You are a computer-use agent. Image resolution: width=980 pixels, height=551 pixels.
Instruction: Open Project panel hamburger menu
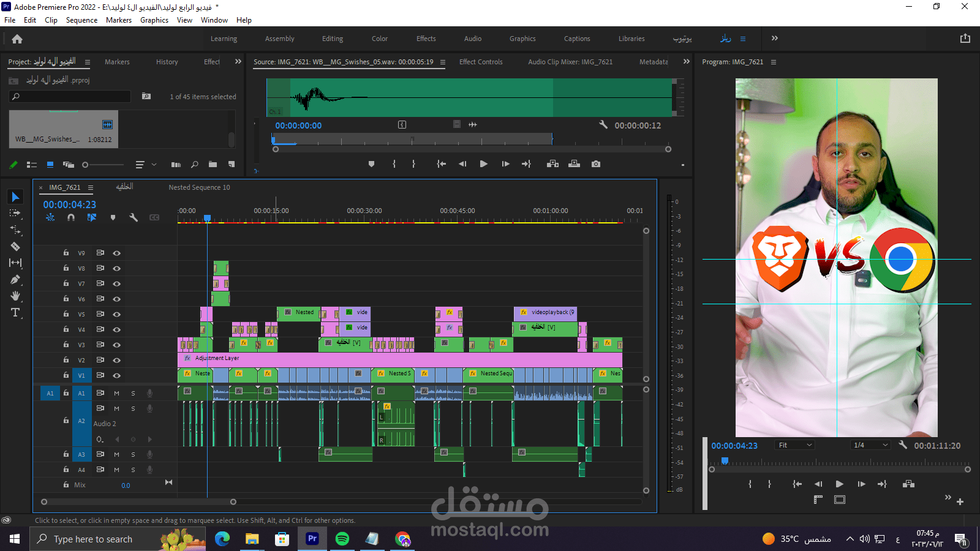pyautogui.click(x=87, y=62)
